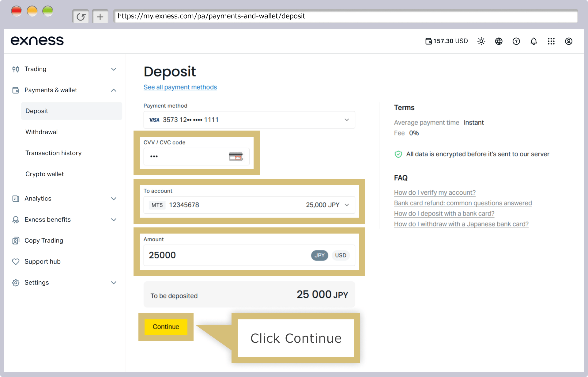Click the Settings label in sidebar
This screenshot has width=588, height=377.
click(x=37, y=283)
